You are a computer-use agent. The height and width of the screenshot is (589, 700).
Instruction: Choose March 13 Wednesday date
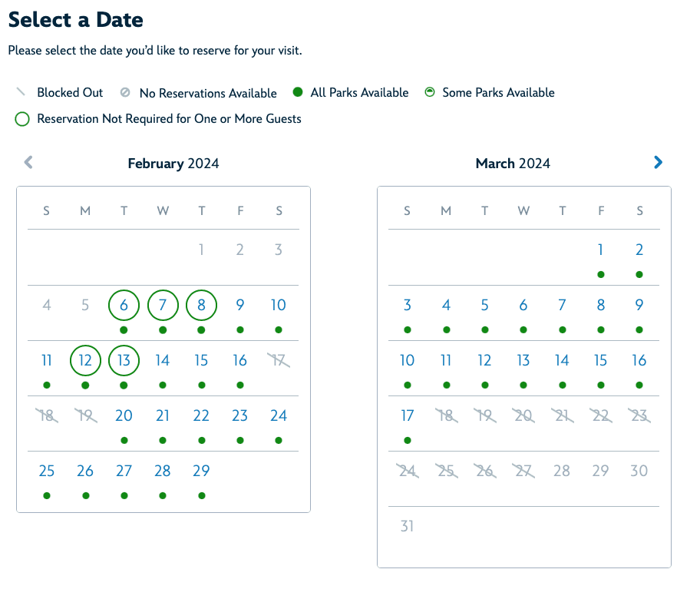pos(523,360)
